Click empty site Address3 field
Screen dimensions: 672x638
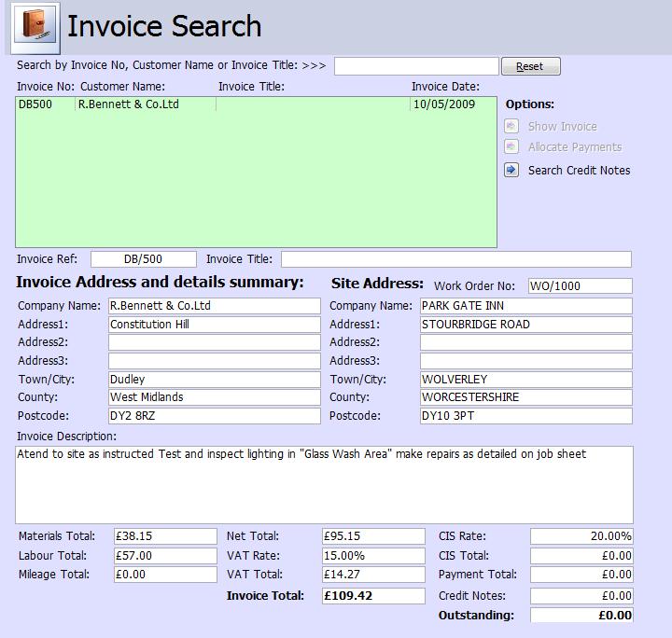click(525, 361)
